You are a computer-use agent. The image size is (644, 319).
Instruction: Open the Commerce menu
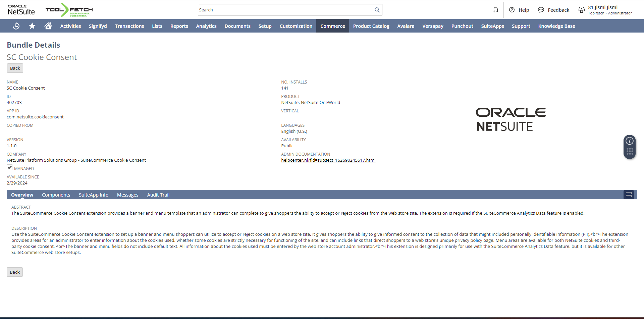pyautogui.click(x=332, y=26)
